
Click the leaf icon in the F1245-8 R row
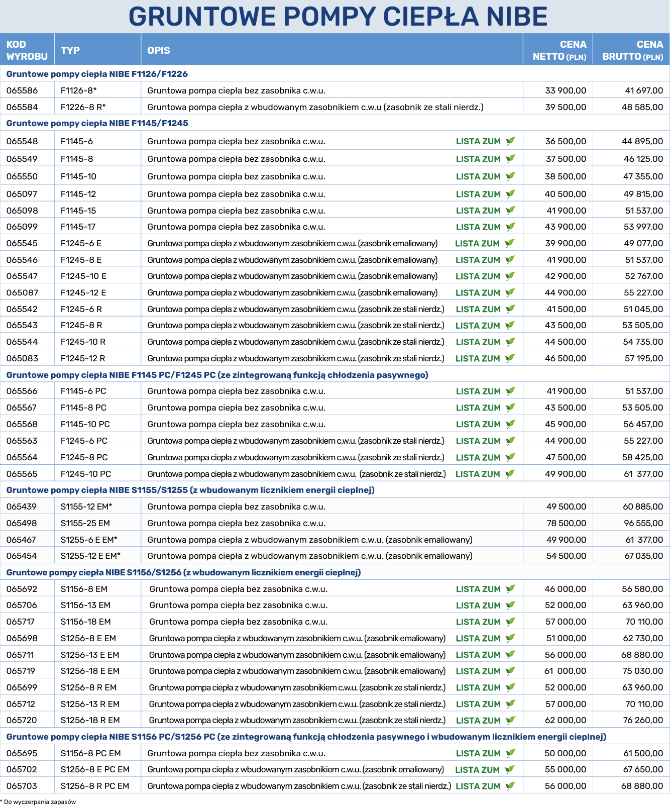click(510, 325)
